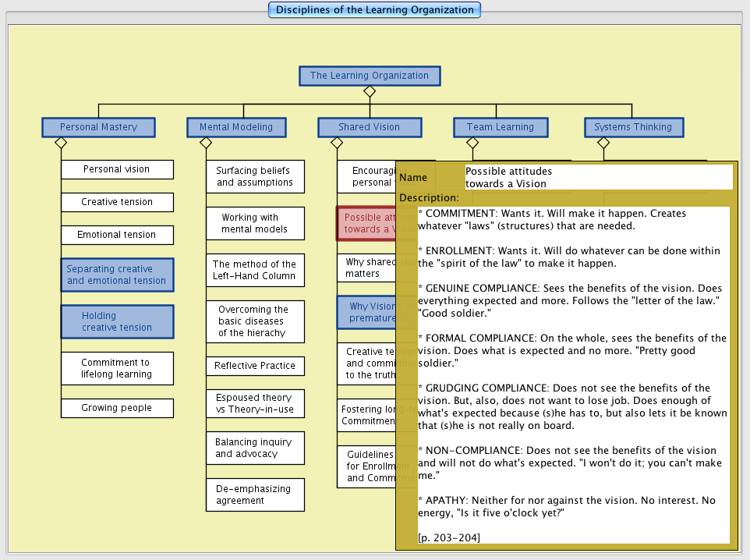Select the Growing people node
This screenshot has height=560, width=750.
pos(117,408)
